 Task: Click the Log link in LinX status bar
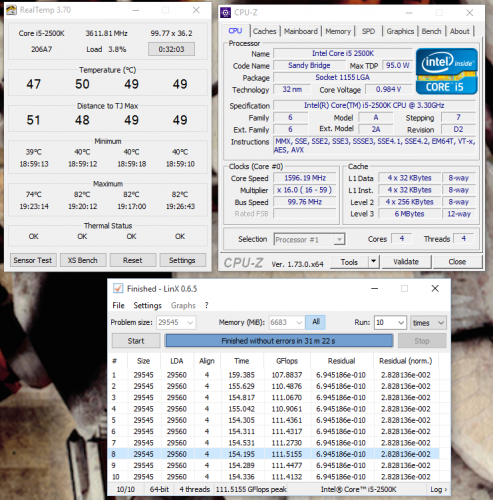(x=438, y=489)
